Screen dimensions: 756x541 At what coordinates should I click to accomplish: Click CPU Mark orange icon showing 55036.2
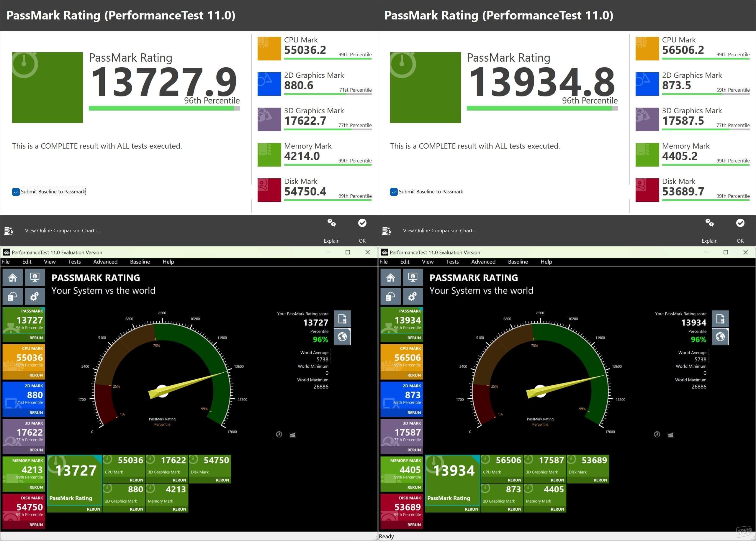coord(269,49)
